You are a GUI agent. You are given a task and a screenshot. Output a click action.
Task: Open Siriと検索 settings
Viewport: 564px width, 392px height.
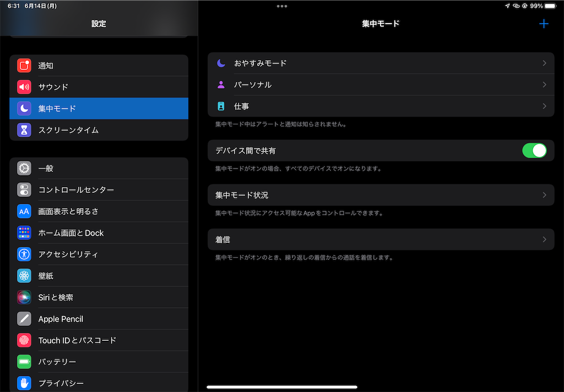coord(99,297)
